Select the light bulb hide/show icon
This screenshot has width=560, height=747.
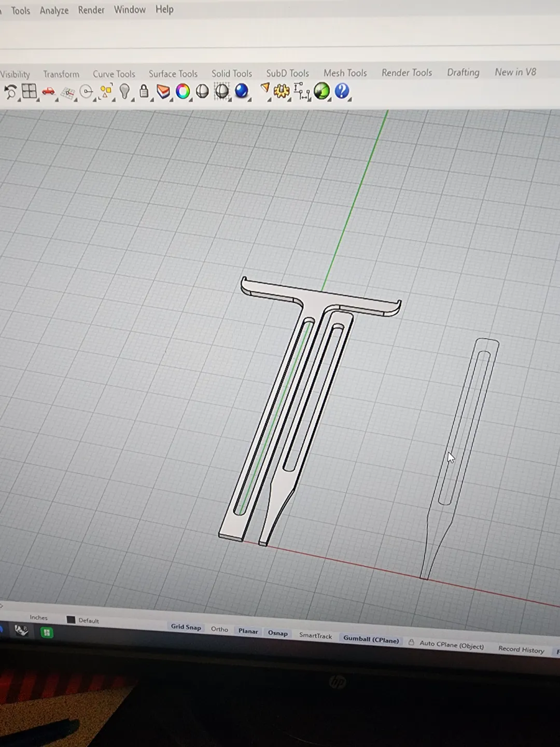click(x=124, y=92)
